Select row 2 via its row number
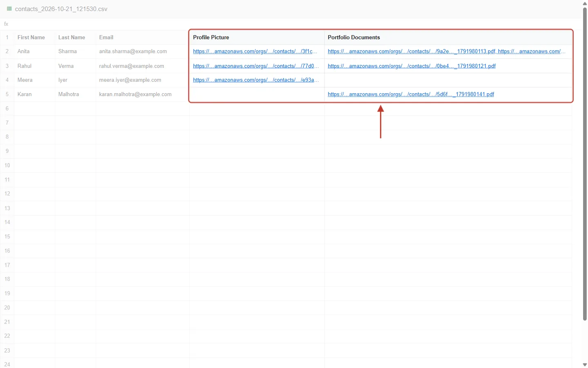Screen dimensions: 588x368 pyautogui.click(x=7, y=52)
